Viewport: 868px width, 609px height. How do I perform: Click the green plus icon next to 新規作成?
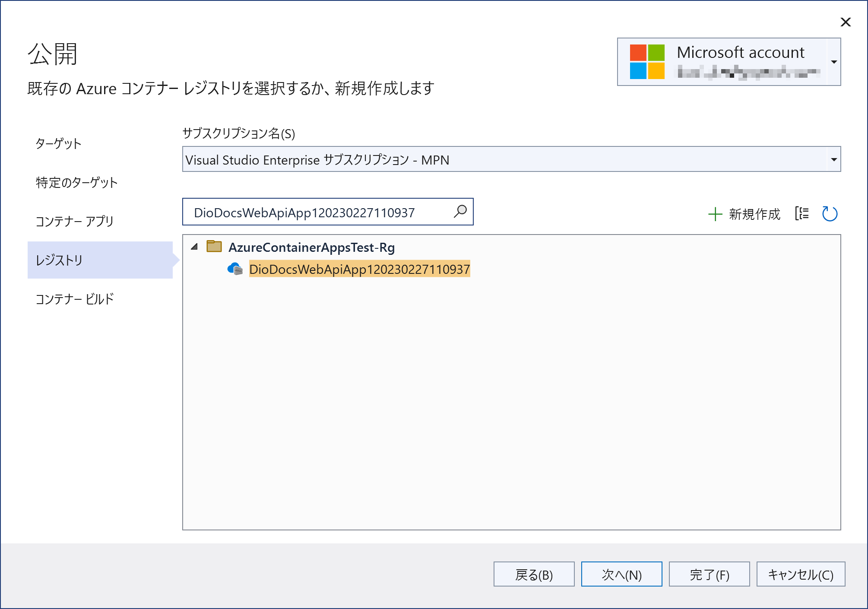[715, 214]
